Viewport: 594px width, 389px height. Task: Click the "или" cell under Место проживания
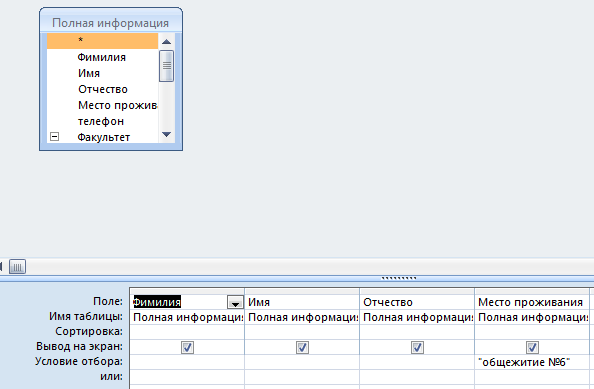point(532,377)
